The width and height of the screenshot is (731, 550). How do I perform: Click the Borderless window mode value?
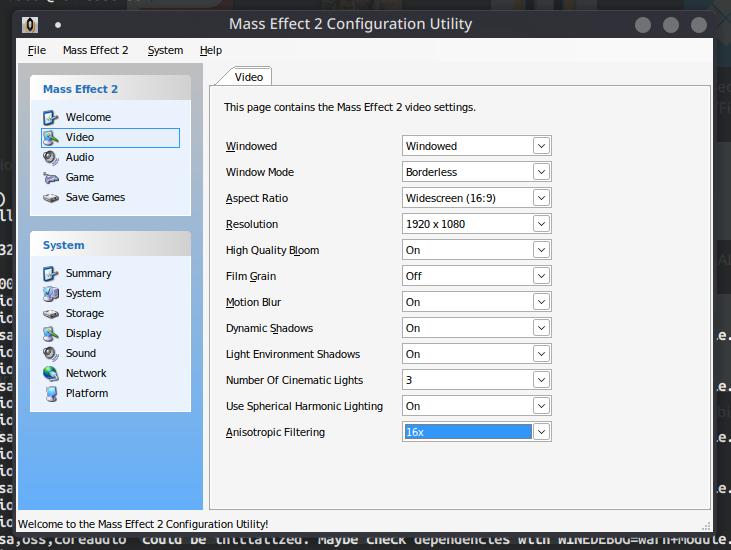pos(431,172)
